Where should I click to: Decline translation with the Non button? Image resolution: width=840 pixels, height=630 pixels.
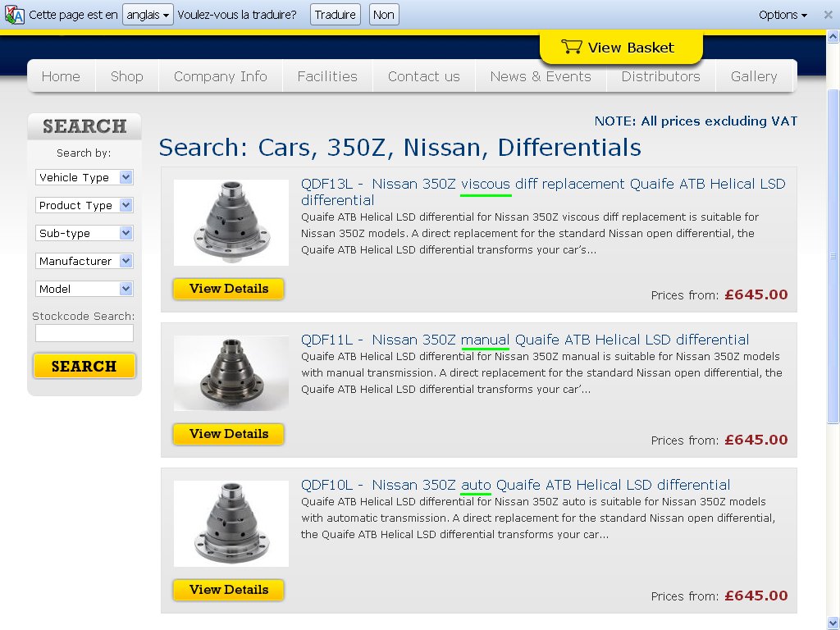pyautogui.click(x=384, y=15)
